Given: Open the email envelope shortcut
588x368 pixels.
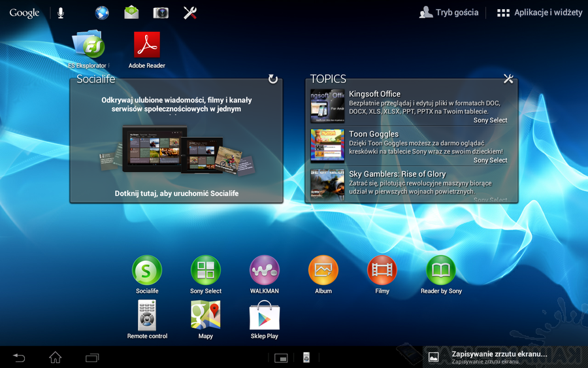Looking at the screenshot, I should (131, 13).
